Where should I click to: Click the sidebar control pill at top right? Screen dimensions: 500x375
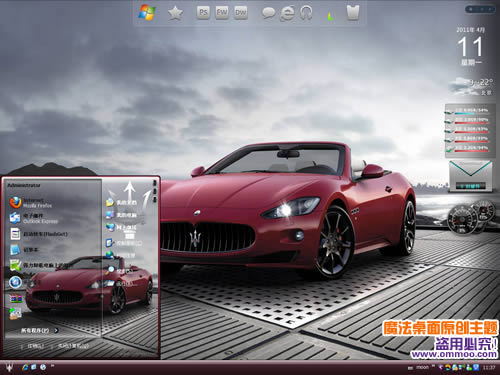[x=480, y=9]
